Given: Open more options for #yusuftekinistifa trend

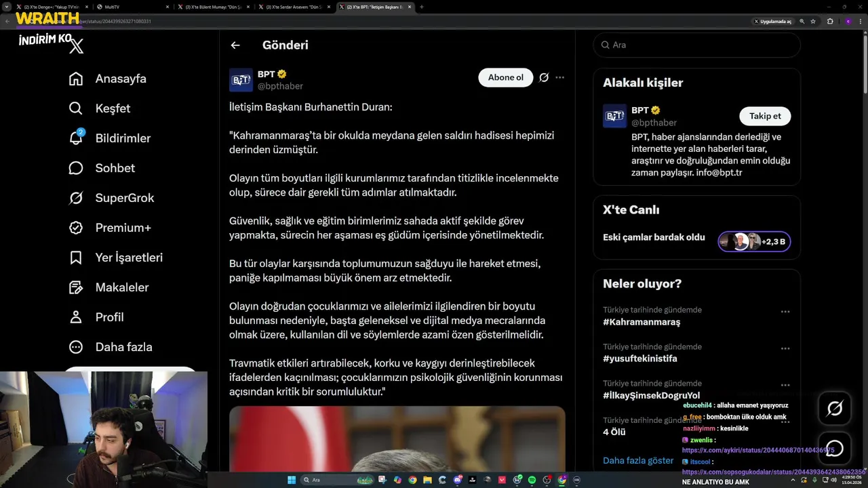Looking at the screenshot, I should (x=785, y=348).
